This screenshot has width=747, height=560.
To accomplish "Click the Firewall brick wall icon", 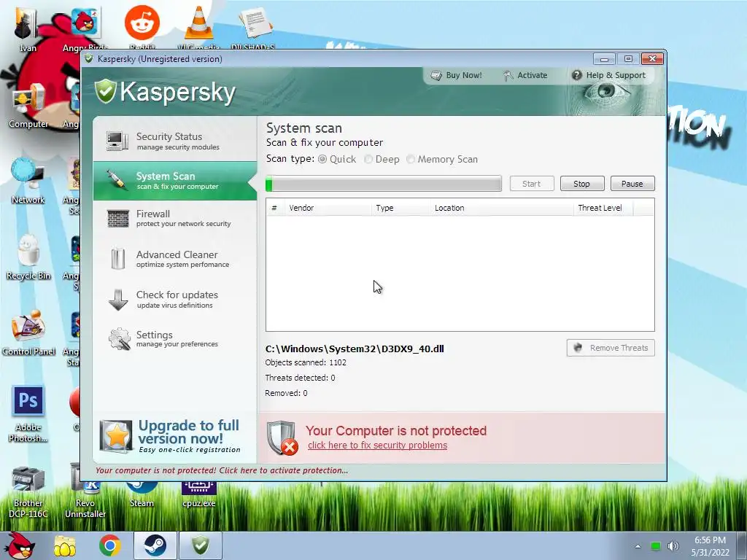I will [x=117, y=219].
